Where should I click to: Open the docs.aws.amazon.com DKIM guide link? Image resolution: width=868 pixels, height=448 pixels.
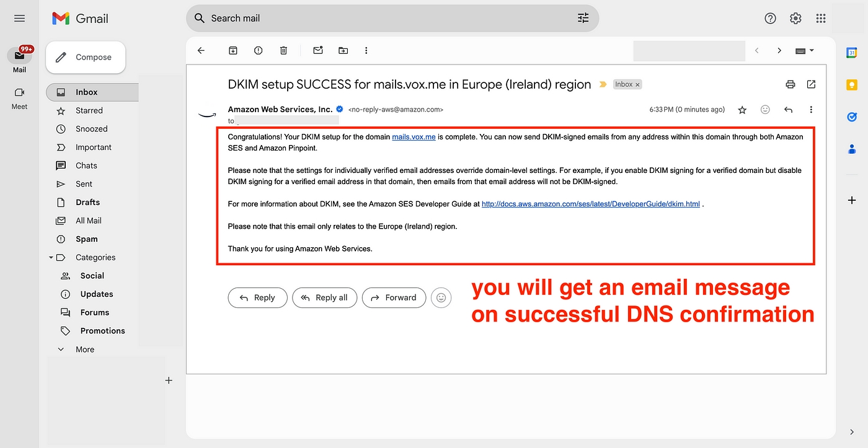pyautogui.click(x=591, y=204)
